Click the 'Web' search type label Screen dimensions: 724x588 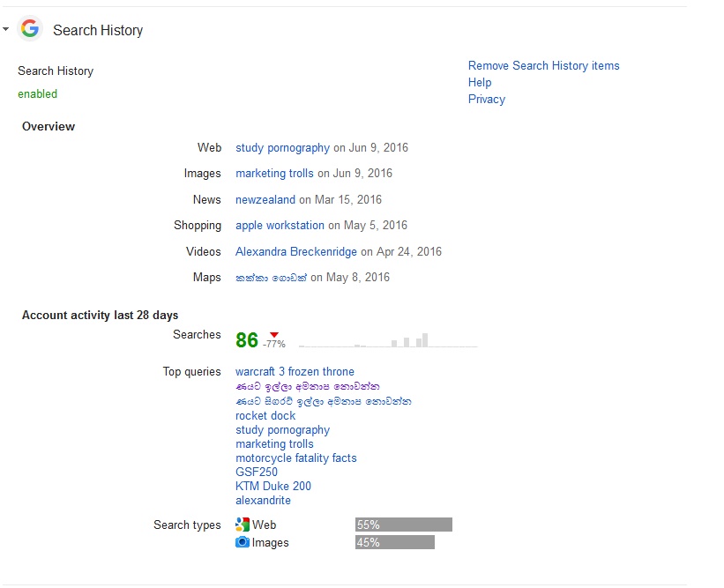[264, 525]
